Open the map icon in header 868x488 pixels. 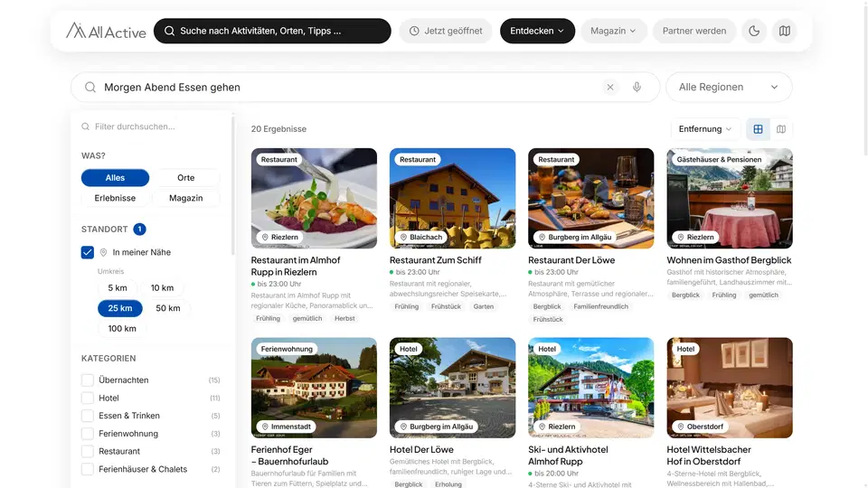785,31
